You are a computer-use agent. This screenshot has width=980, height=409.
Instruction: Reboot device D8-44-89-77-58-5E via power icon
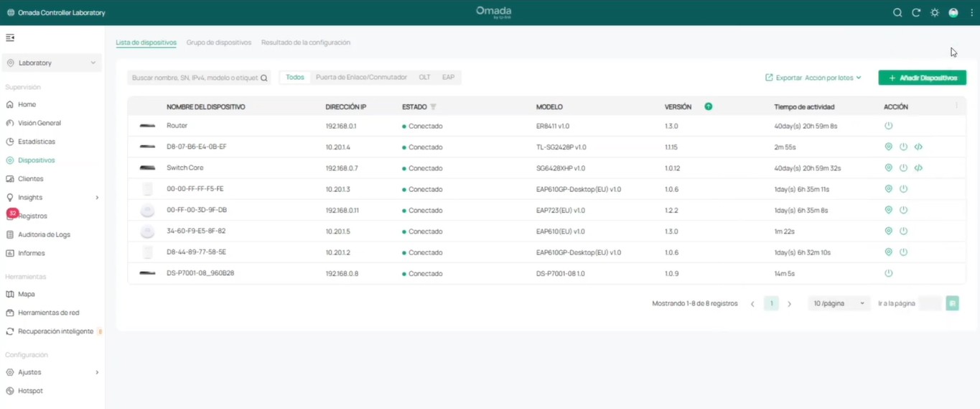[904, 252]
